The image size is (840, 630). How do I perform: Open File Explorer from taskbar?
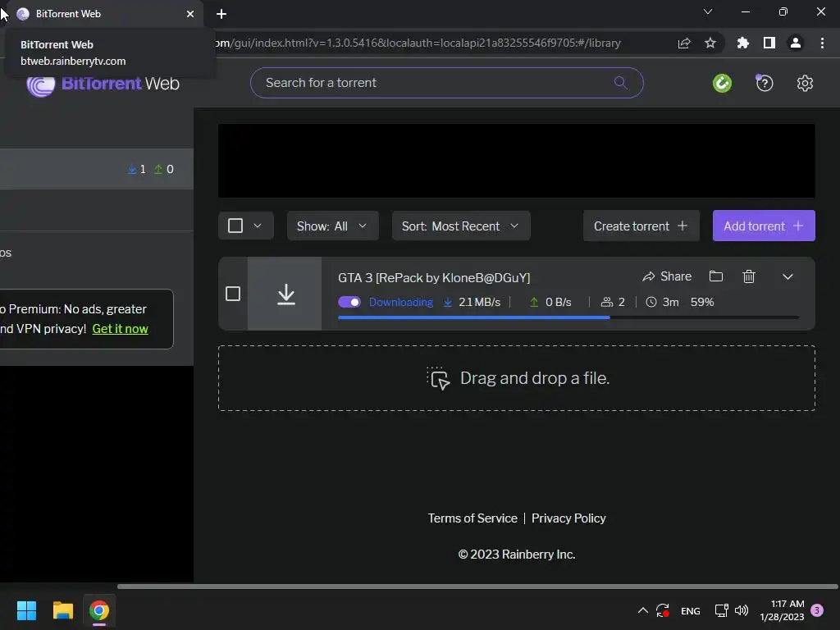[x=62, y=610]
